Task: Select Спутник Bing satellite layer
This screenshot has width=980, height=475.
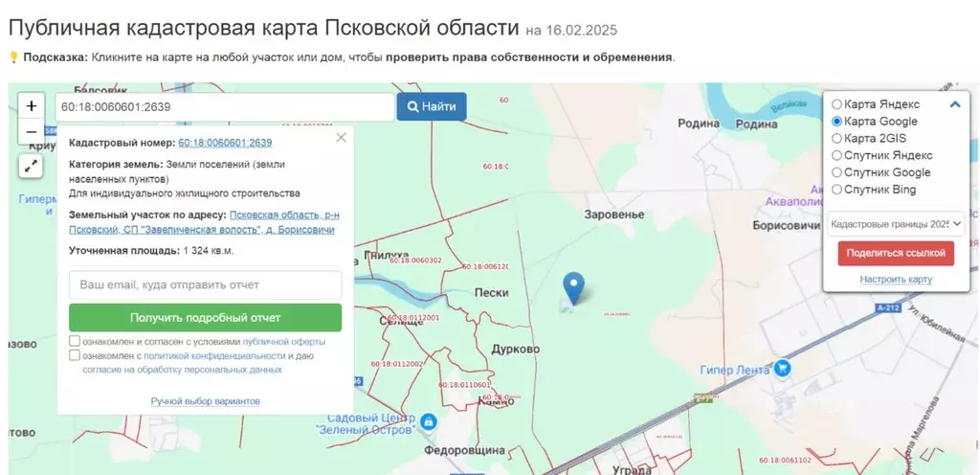Action: [836, 190]
